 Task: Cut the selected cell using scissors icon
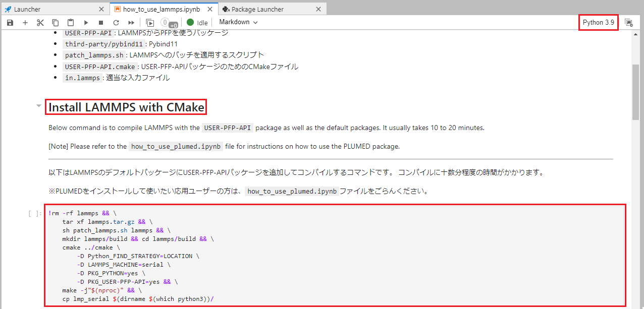[40, 22]
